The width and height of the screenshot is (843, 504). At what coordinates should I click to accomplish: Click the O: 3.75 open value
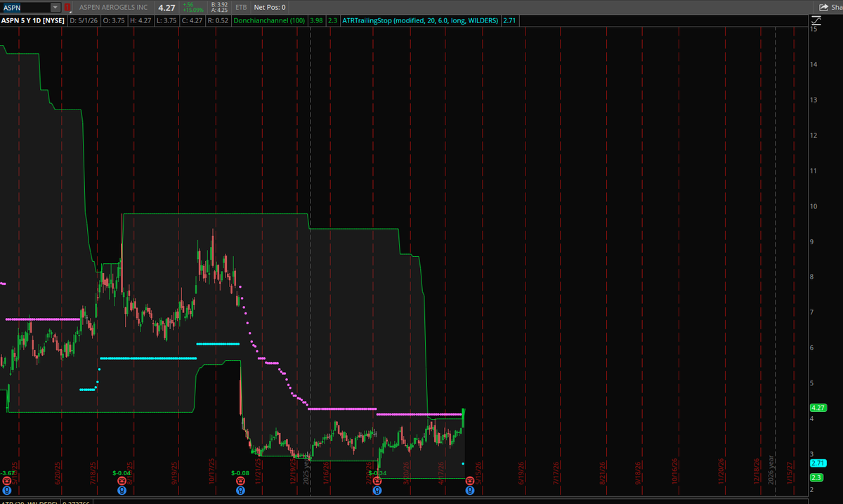click(114, 21)
